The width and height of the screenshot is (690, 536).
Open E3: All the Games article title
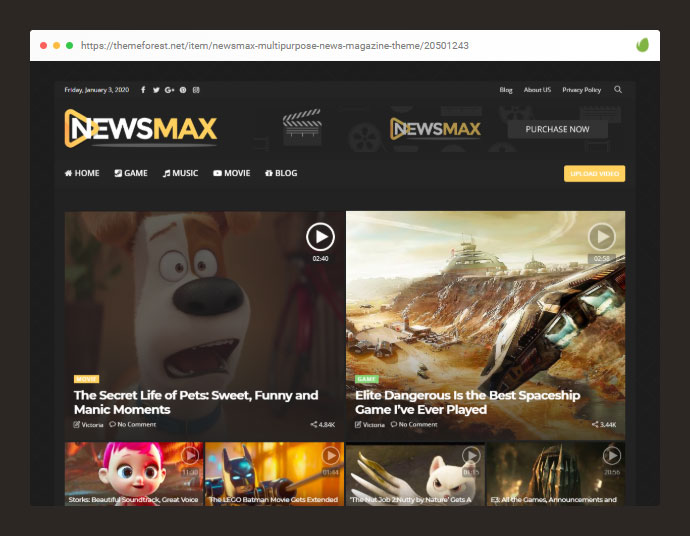tap(554, 499)
